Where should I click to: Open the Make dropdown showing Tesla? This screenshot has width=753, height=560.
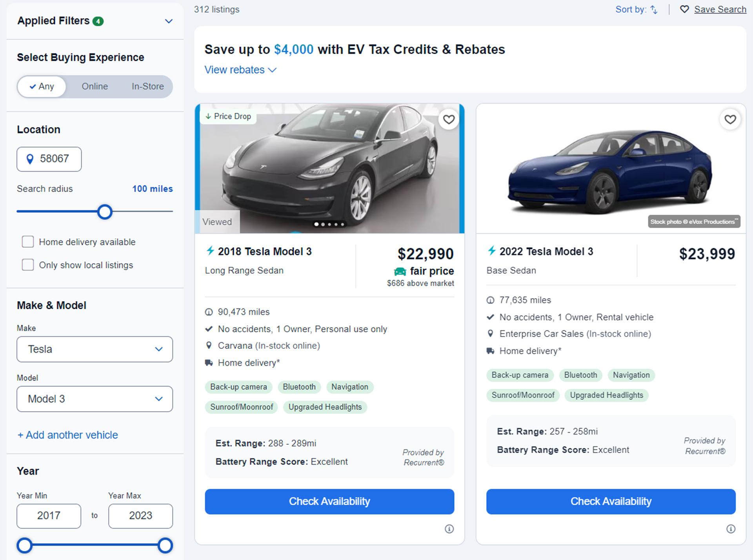[95, 349]
